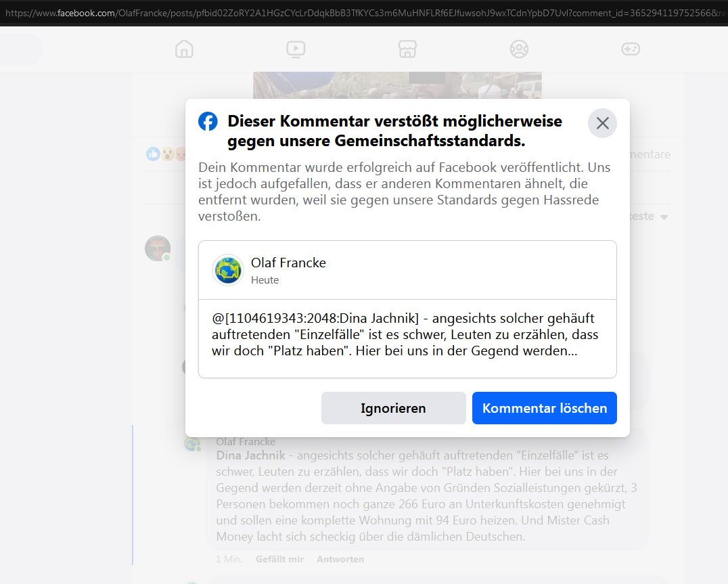Screen dimensions: 728x584
Task: Click the browser URL address bar
Action: tap(364, 13)
